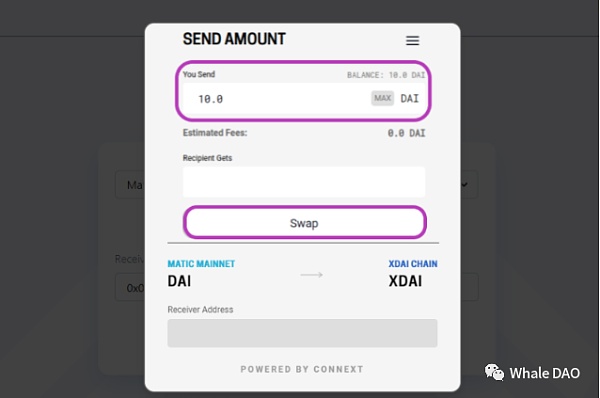Click the gray Receiver Address field
This screenshot has width=600, height=398.
point(302,333)
